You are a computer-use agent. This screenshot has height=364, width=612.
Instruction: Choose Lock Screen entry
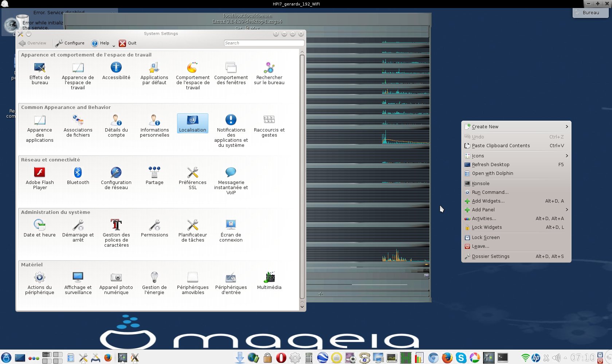[x=516, y=237]
